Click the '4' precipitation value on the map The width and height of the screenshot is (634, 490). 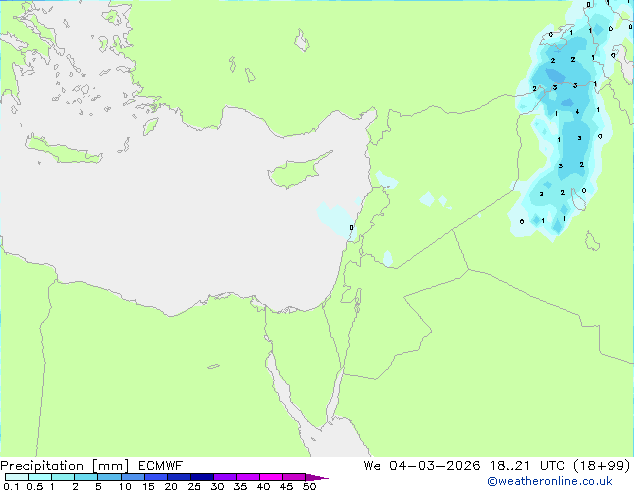point(577,111)
